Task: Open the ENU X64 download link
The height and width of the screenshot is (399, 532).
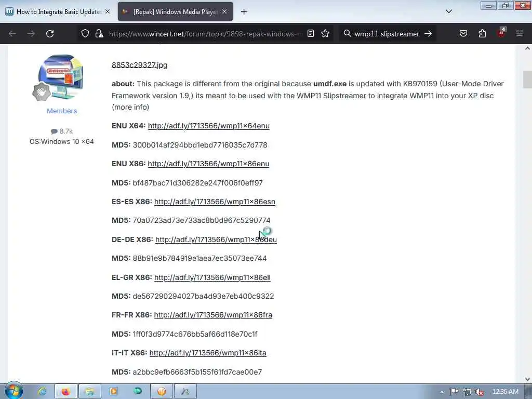Action: (209, 126)
